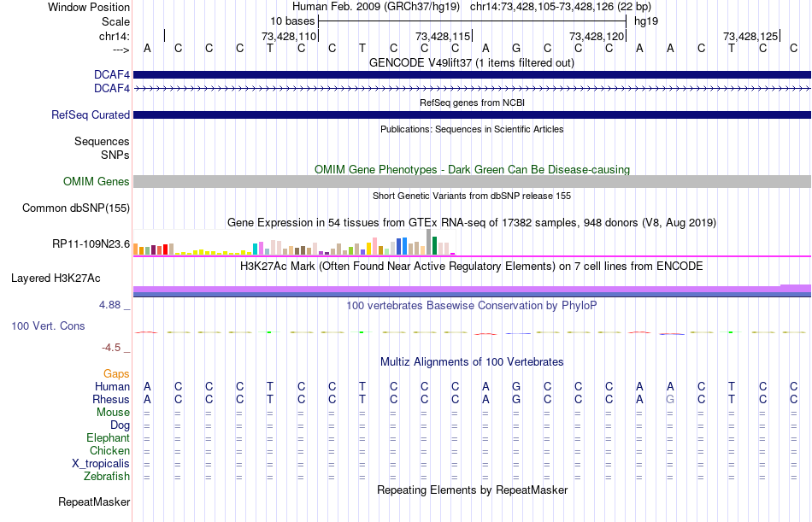The height and width of the screenshot is (522, 812).
Task: Click Repeating Elements by RepeatMasker title
Action: click(472, 490)
